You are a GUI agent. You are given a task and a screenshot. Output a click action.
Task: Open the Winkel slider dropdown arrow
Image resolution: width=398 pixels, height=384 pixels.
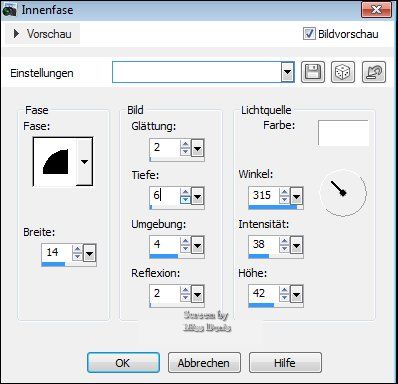coord(296,196)
